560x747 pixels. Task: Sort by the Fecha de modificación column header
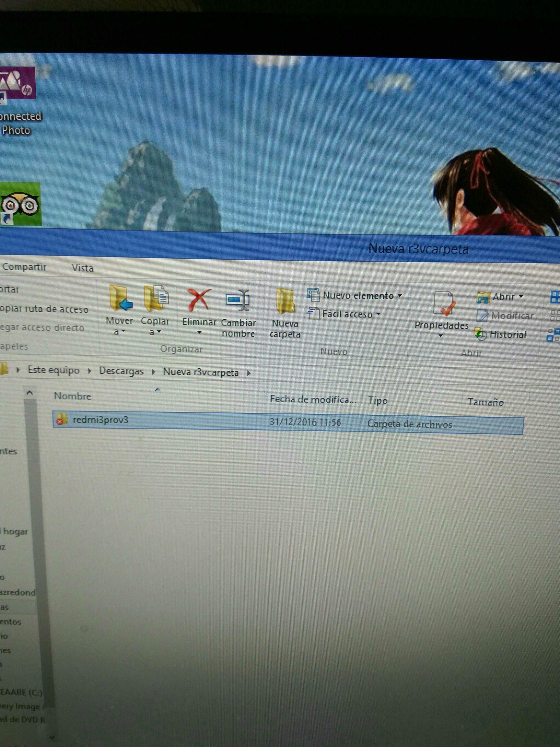[313, 399]
